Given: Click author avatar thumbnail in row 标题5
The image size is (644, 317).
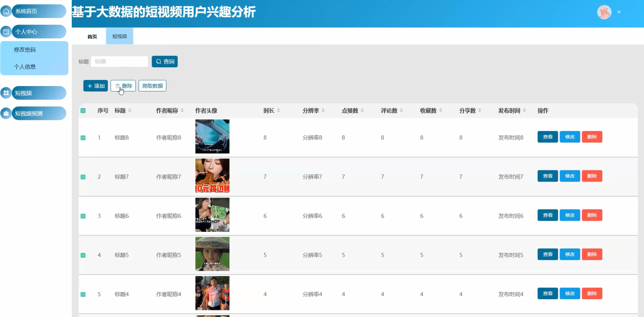Looking at the screenshot, I should tap(212, 254).
